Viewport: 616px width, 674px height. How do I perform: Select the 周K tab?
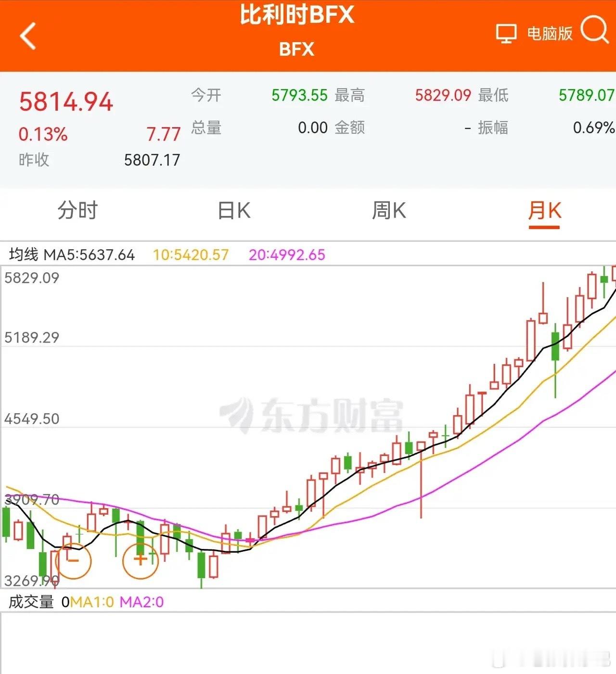pyautogui.click(x=389, y=211)
